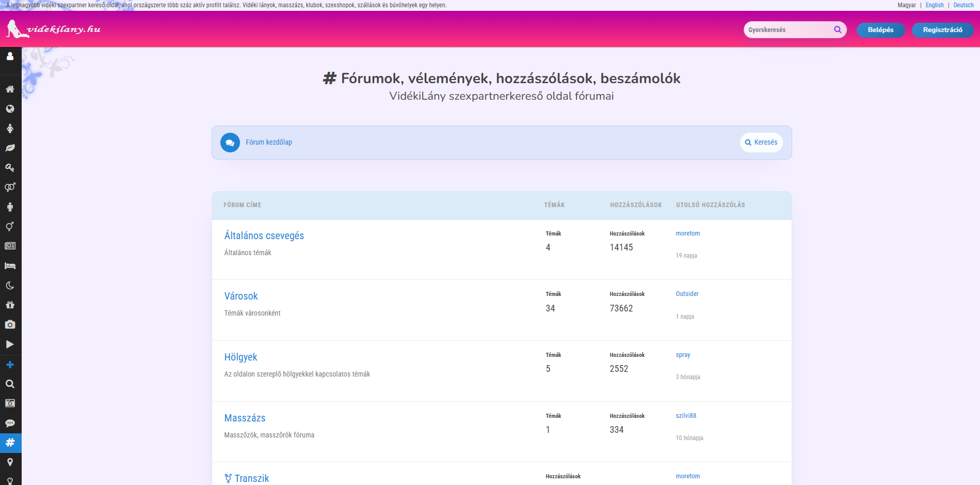Open the leaf icon in sidebar
980x485 pixels.
(10, 148)
